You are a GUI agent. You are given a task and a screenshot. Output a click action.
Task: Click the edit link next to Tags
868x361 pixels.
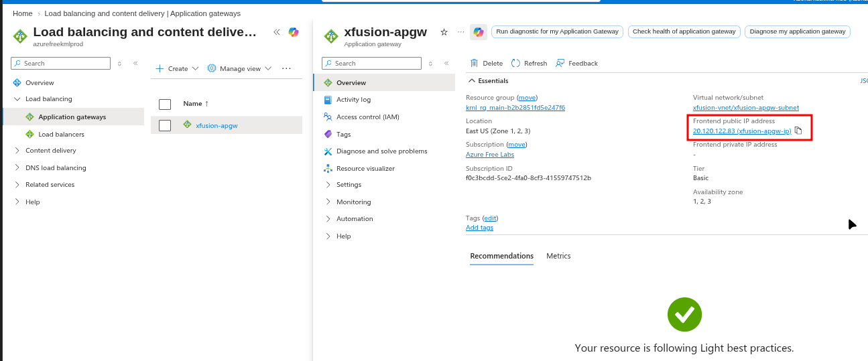(x=490, y=218)
